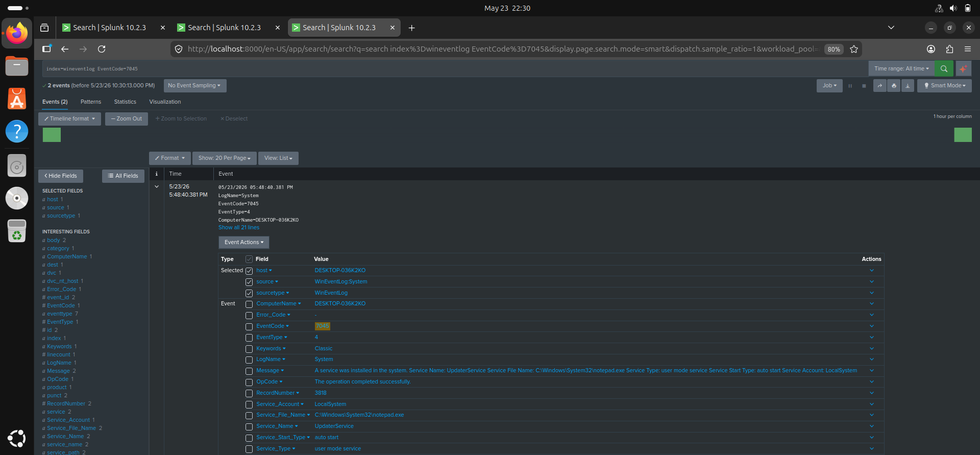Toggle the host field checkbox

click(x=249, y=271)
